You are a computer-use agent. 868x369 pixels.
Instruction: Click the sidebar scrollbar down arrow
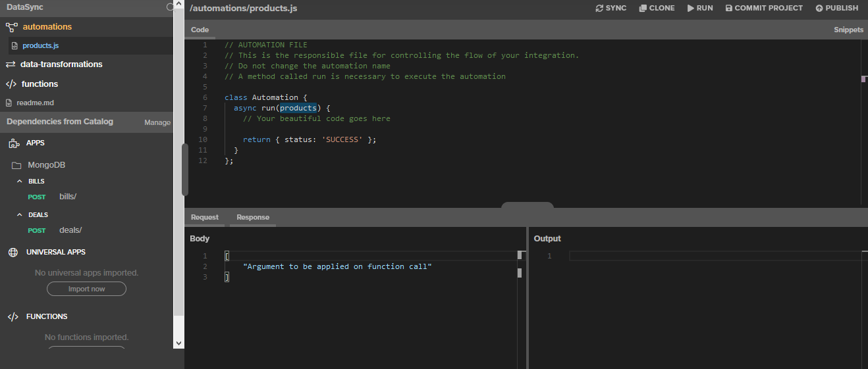pyautogui.click(x=179, y=343)
